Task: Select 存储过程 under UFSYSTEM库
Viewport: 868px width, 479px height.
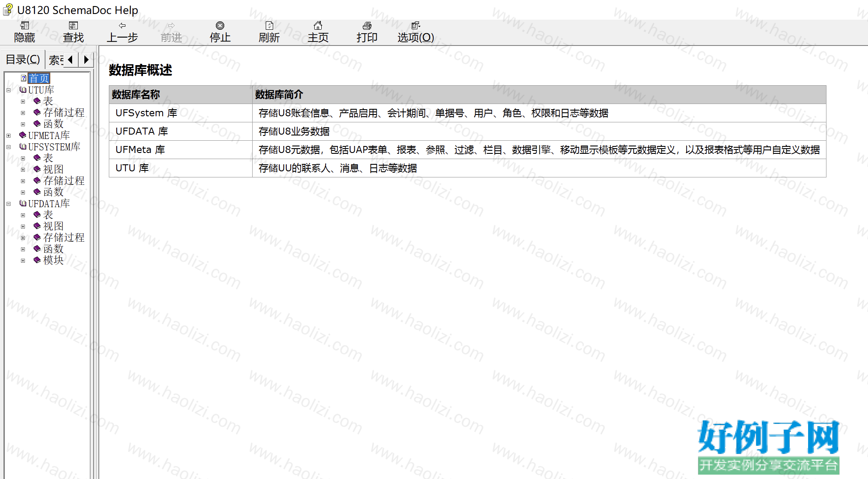Action: tap(64, 181)
